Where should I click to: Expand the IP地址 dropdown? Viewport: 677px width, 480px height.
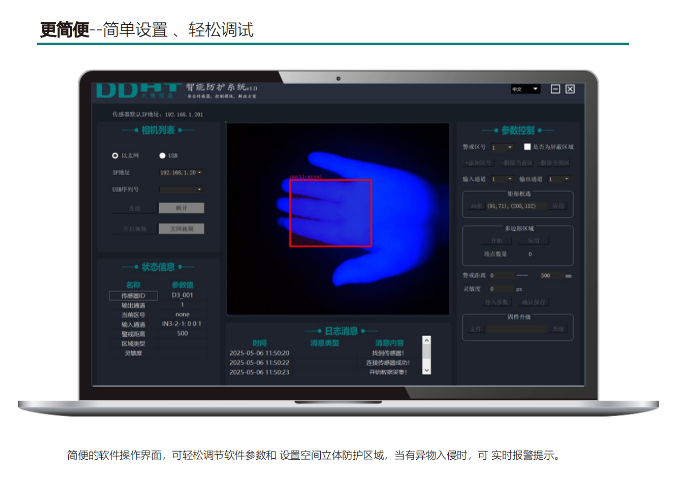181,173
